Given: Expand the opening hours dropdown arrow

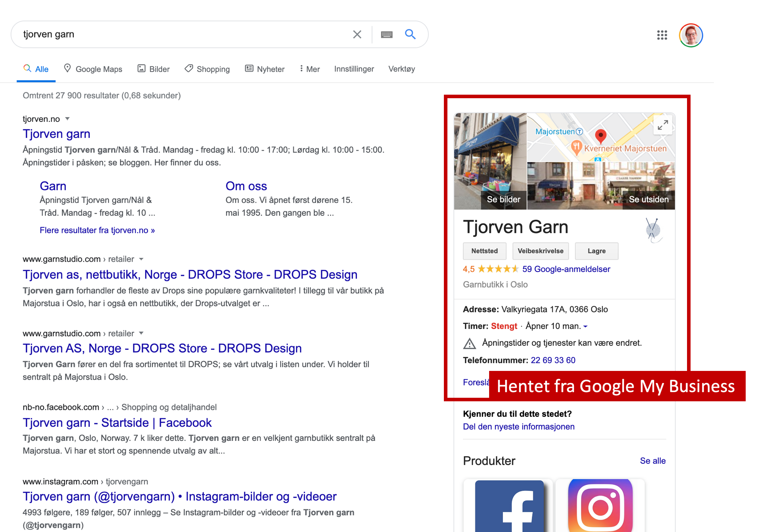Looking at the screenshot, I should coord(586,326).
